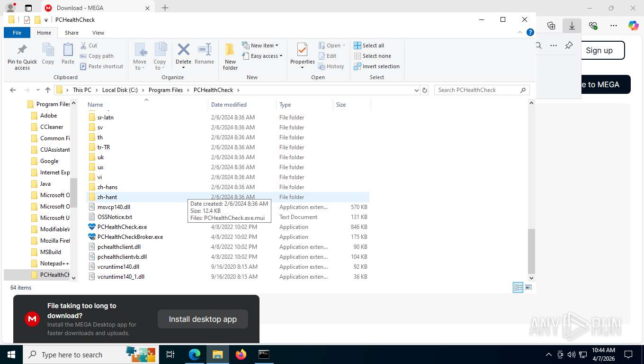Image resolution: width=644 pixels, height=364 pixels.
Task: Go back with the Back arrow
Action: pos(13,90)
